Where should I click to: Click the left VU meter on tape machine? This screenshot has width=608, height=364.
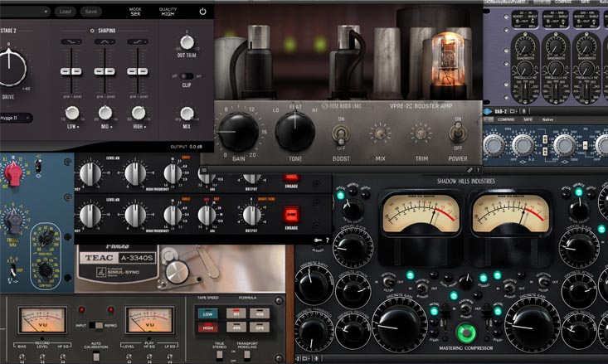[42, 320]
